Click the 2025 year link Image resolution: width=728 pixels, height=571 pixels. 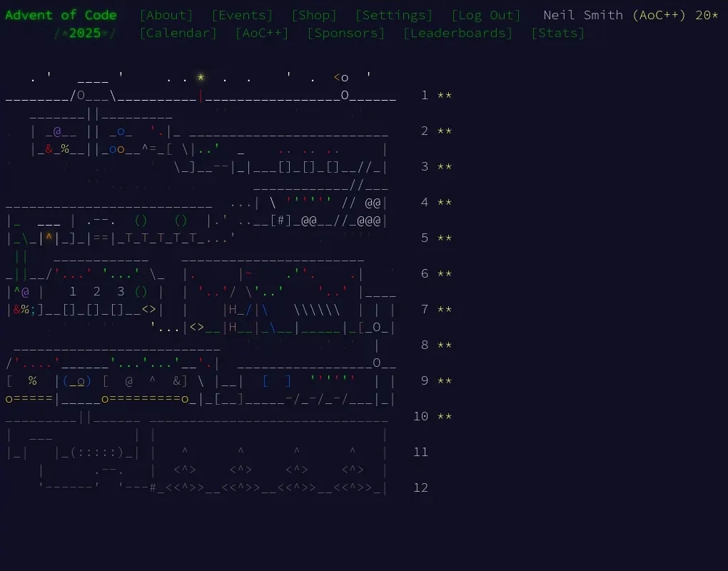(86, 33)
